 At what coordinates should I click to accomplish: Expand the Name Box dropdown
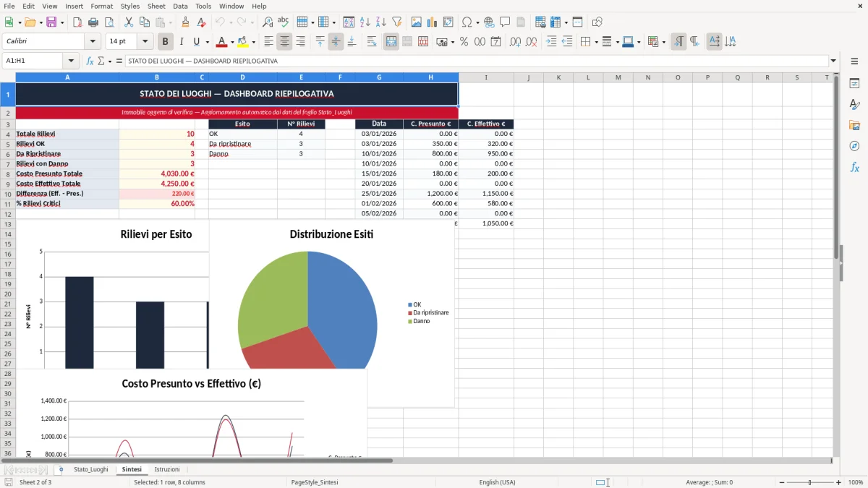click(x=71, y=61)
